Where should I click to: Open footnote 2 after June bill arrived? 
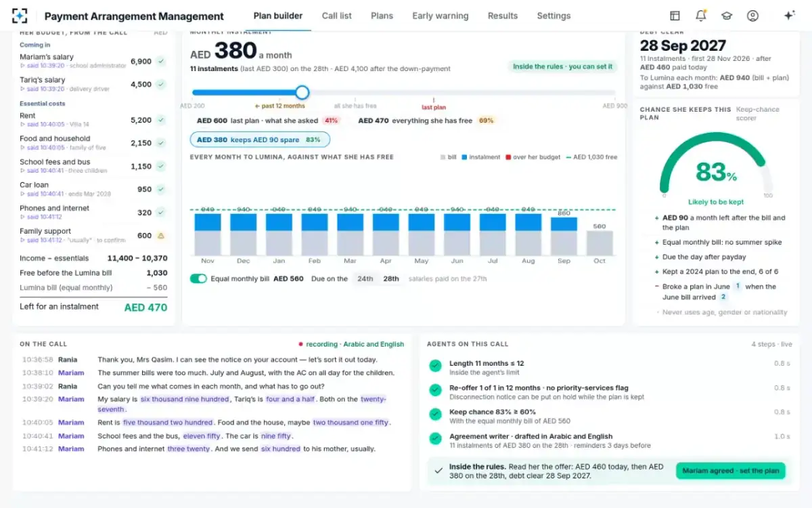pos(723,297)
